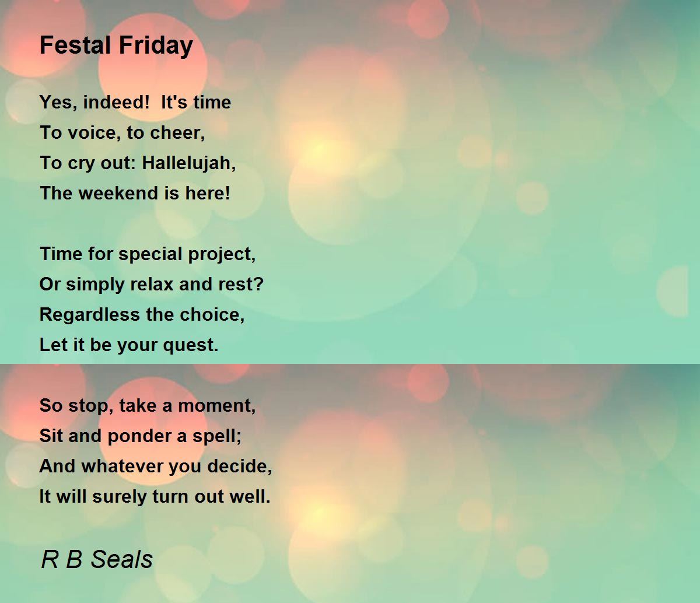Viewport: 700px width, 603px height.
Task: Click the line 'Yes, indeed! It's time'
Action: (x=135, y=103)
